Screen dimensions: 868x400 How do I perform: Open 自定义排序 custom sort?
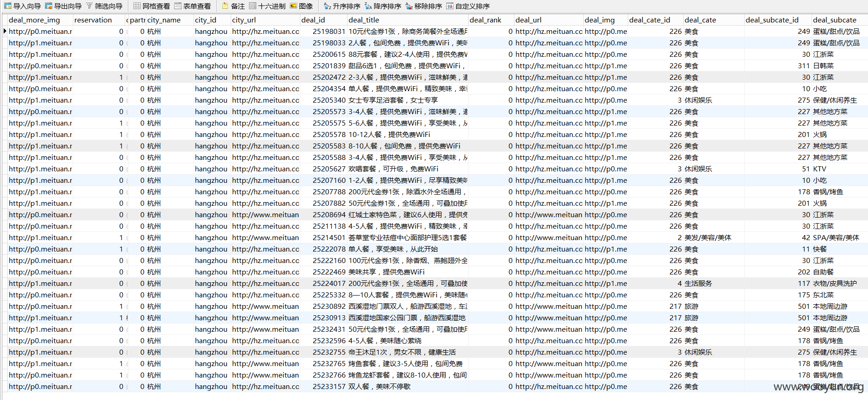[468, 6]
